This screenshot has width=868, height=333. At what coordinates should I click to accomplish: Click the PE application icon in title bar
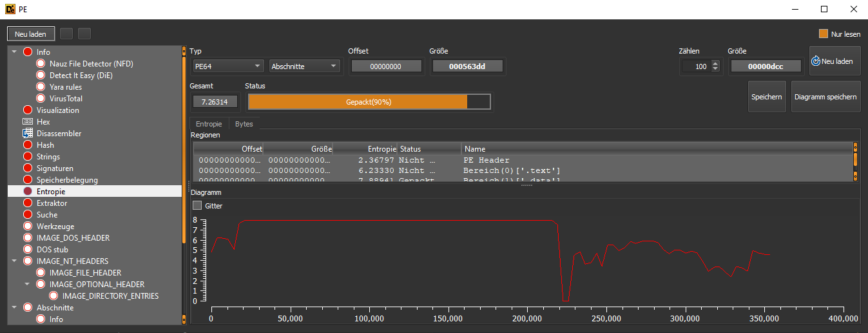coord(11,9)
